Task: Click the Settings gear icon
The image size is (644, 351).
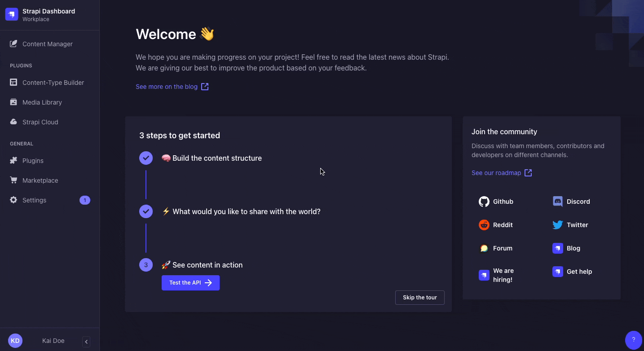Action: tap(13, 200)
